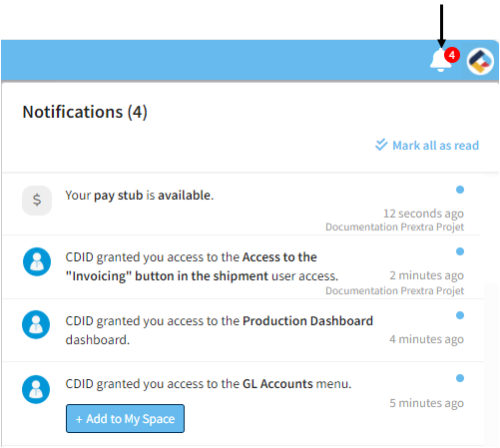Click the Add to My Space button
Image resolution: width=500 pixels, height=448 pixels.
click(125, 419)
